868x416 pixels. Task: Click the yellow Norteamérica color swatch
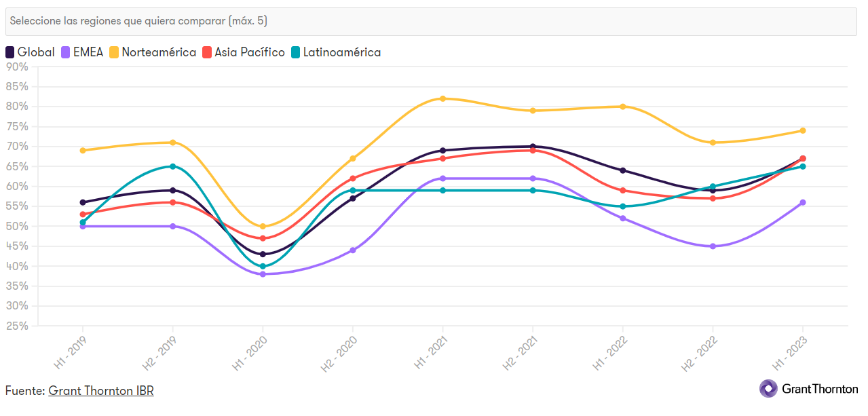click(115, 52)
